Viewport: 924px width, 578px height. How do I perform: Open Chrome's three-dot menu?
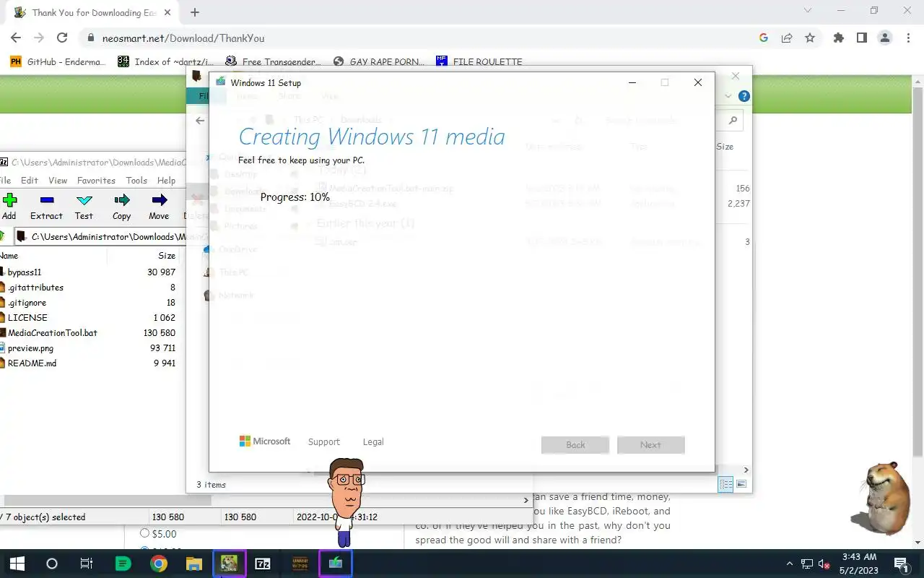coord(907,38)
